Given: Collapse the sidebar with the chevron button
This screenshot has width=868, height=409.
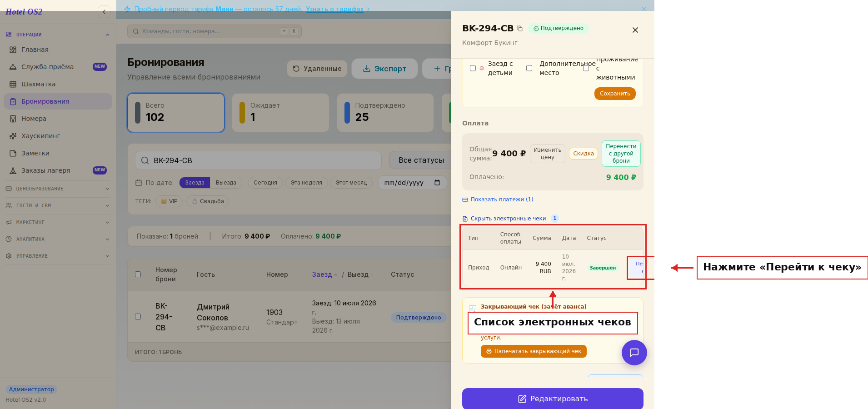Looking at the screenshot, I should click(x=104, y=12).
